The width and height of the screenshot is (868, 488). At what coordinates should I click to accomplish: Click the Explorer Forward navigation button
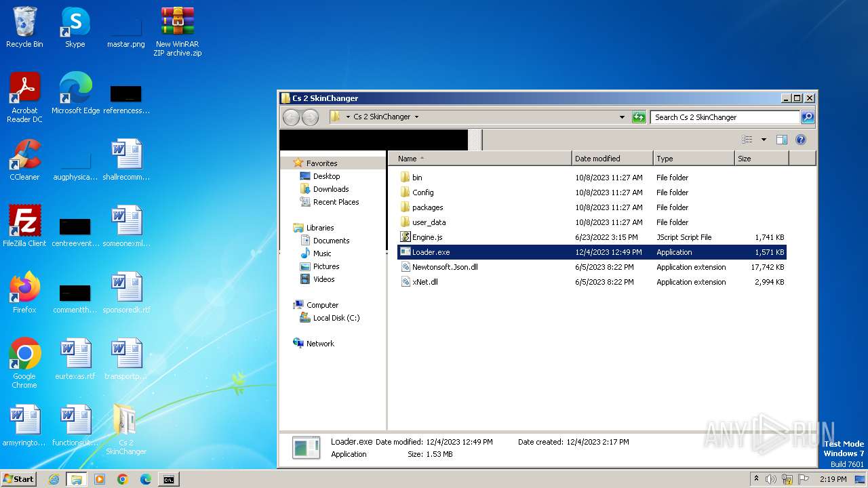310,117
